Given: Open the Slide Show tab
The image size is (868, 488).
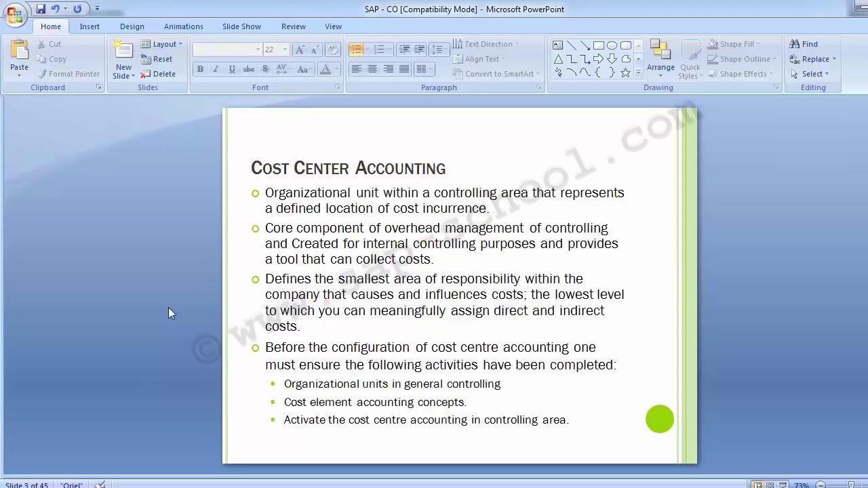Looking at the screenshot, I should (241, 26).
